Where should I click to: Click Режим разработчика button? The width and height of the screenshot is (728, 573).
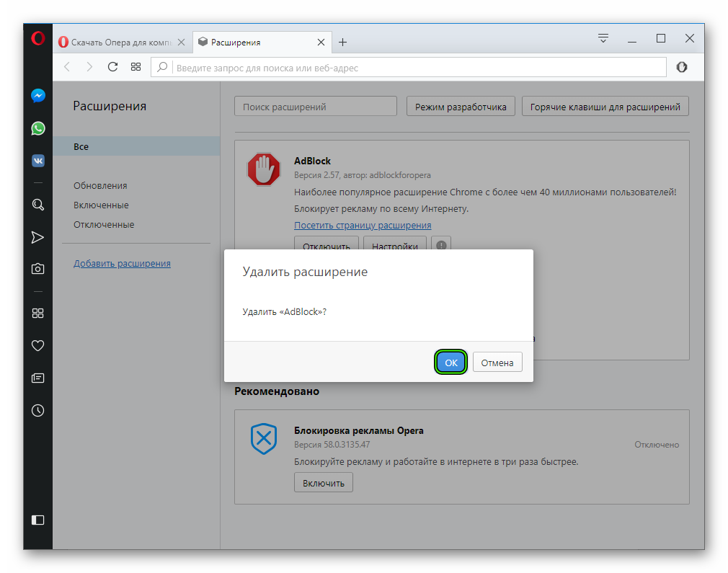tap(461, 107)
